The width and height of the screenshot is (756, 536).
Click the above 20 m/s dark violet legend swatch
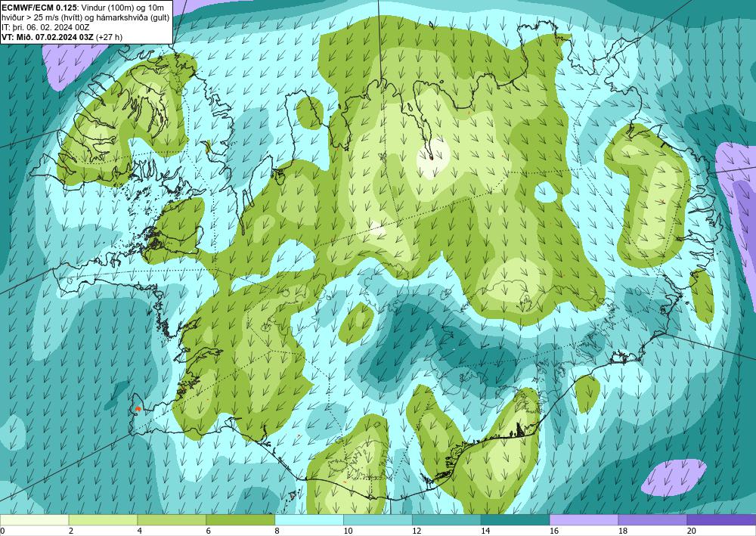pyautogui.click(x=721, y=520)
